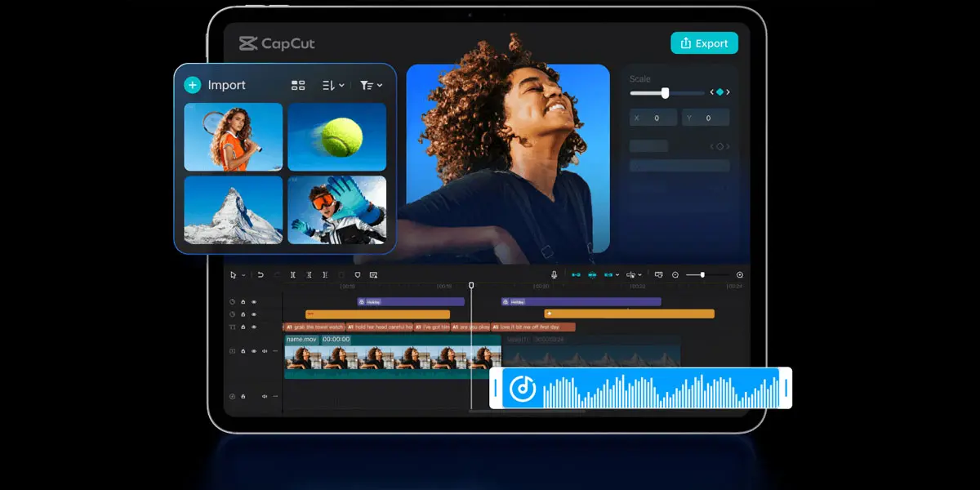Select caption 'hold her head careful'

click(380, 327)
